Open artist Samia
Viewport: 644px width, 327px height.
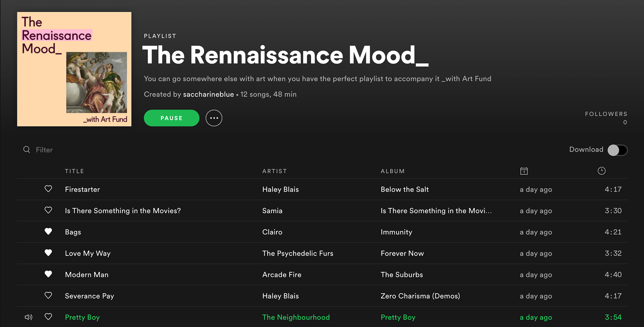click(x=272, y=211)
